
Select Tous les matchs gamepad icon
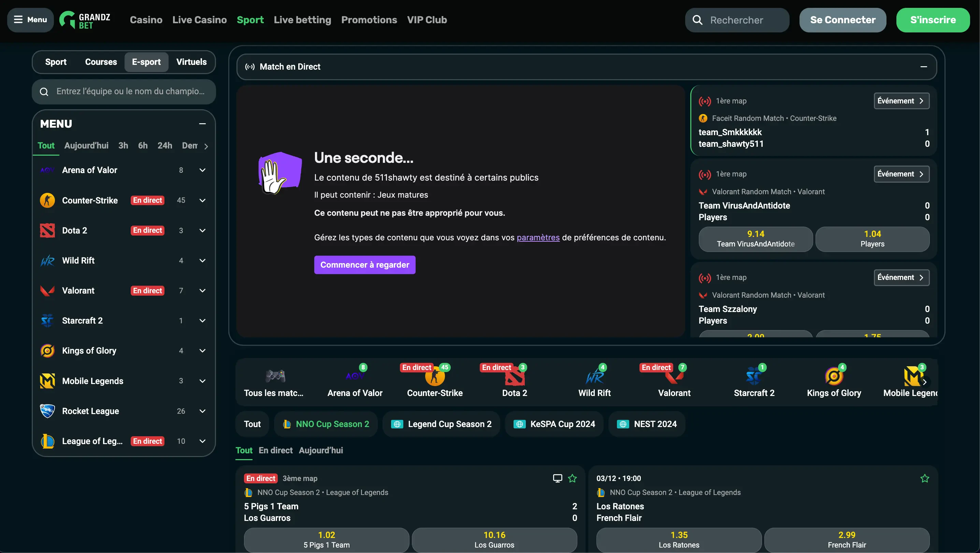pyautogui.click(x=275, y=376)
